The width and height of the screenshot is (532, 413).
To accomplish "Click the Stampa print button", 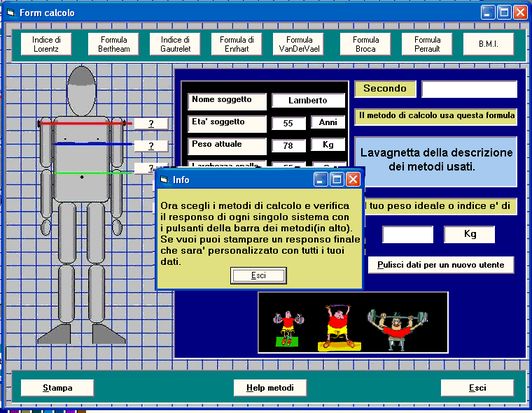I will click(x=57, y=388).
